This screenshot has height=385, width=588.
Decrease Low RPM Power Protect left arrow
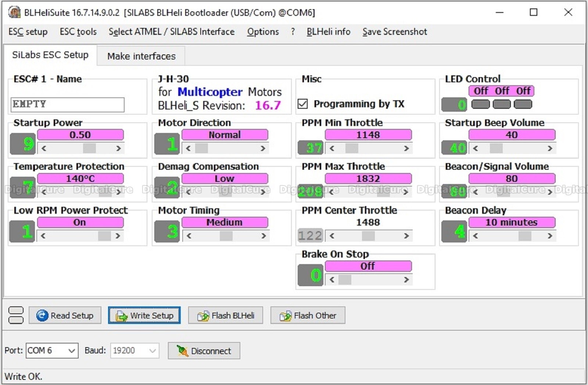tap(43, 236)
